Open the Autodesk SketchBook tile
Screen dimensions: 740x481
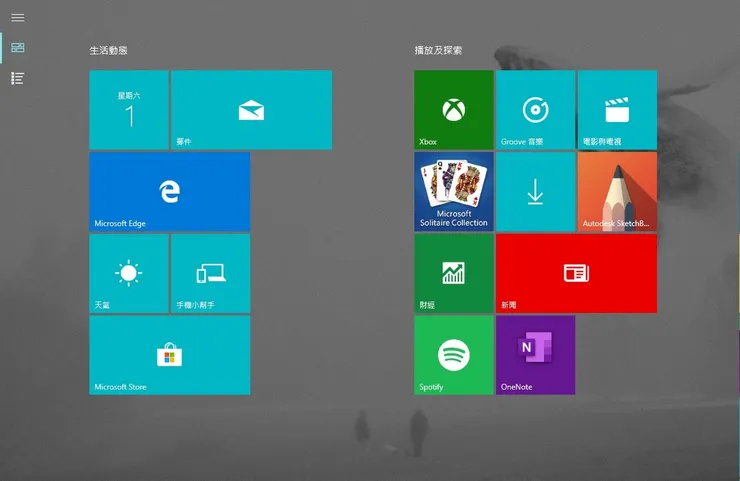(617, 192)
